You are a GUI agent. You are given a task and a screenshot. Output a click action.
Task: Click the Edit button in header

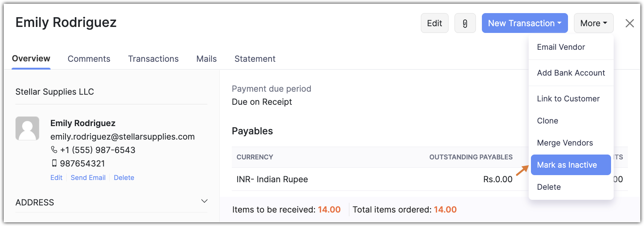click(434, 23)
